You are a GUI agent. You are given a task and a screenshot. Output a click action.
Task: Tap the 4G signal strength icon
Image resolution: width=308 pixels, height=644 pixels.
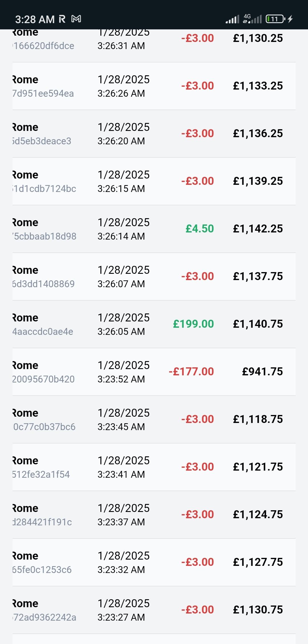tap(253, 19)
